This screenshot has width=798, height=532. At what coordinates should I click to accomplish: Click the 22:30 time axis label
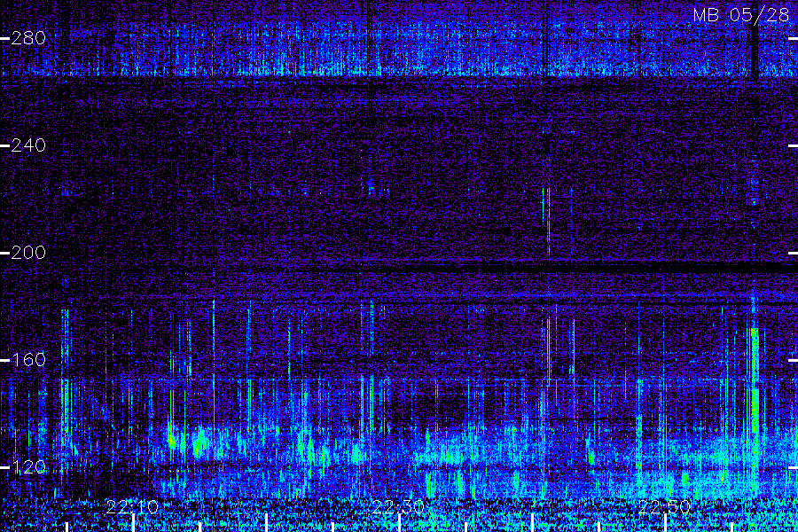tap(398, 507)
